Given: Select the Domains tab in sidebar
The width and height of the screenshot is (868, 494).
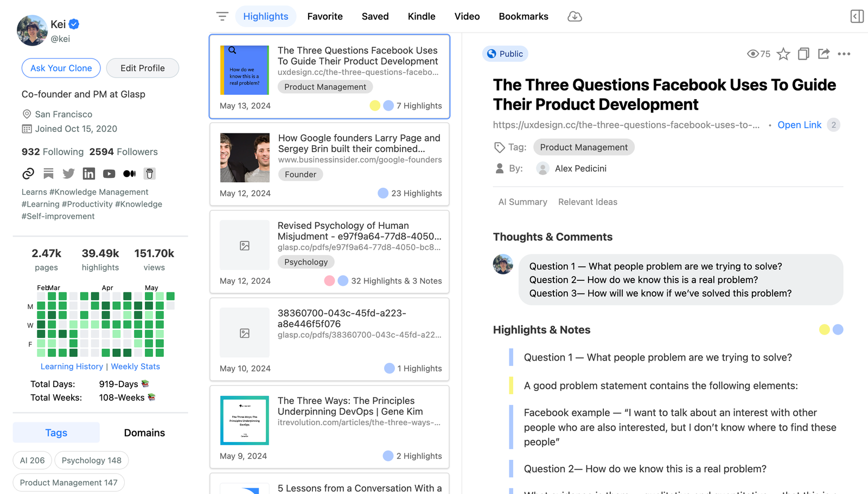Looking at the screenshot, I should pos(144,432).
